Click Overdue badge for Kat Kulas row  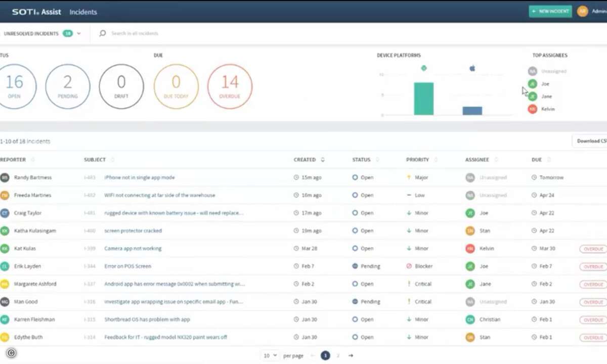click(x=593, y=249)
